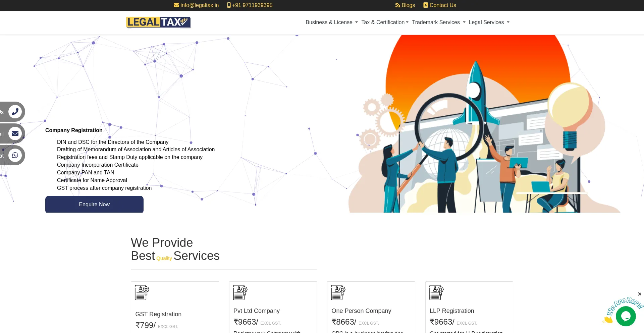Expand the Tax & Certification dropdown
Screen dimensions: 644x333
coord(385,22)
